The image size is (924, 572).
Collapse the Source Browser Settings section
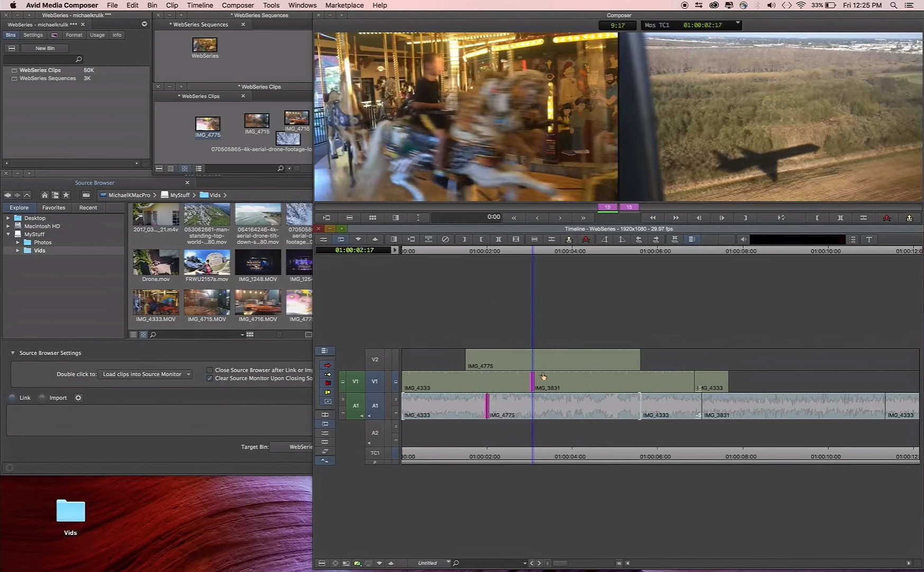pyautogui.click(x=13, y=353)
